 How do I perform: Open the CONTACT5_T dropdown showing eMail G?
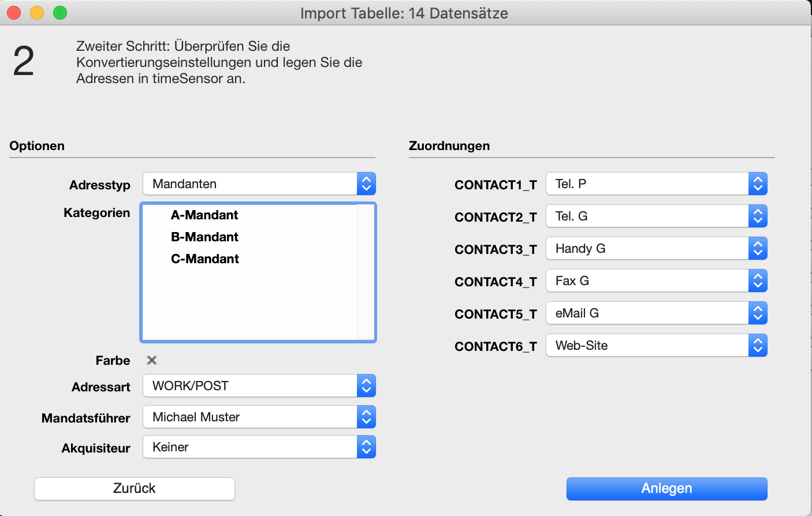point(657,313)
